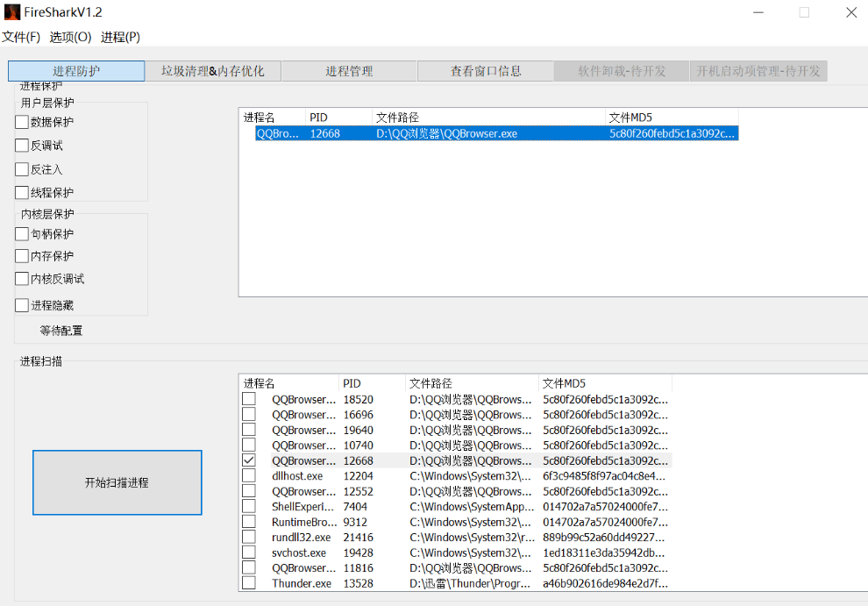Image resolution: width=868 pixels, height=606 pixels.
Task: Click PID column header in upper list
Action: 338,118
